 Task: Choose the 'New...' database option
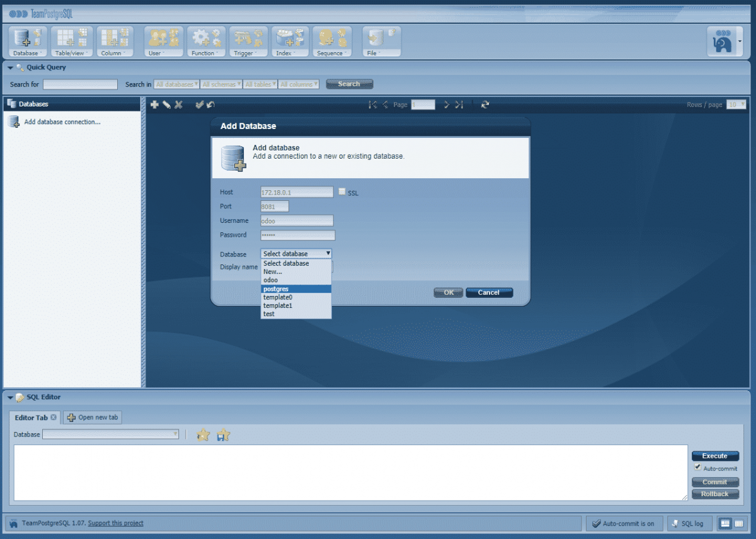click(x=296, y=271)
